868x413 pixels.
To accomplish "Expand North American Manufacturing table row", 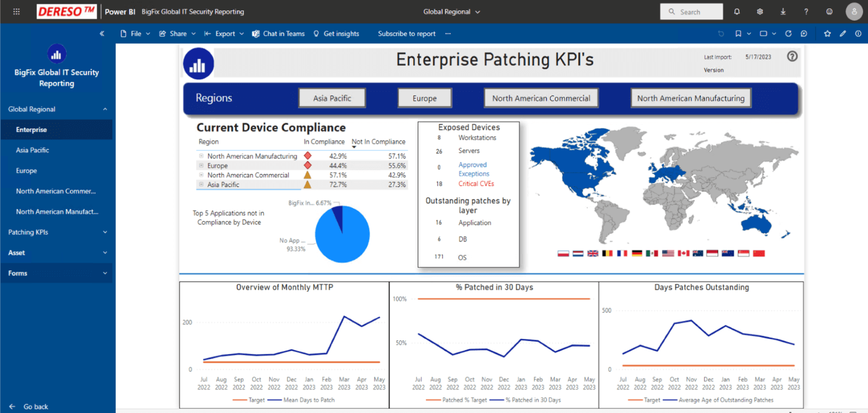I will tap(201, 156).
